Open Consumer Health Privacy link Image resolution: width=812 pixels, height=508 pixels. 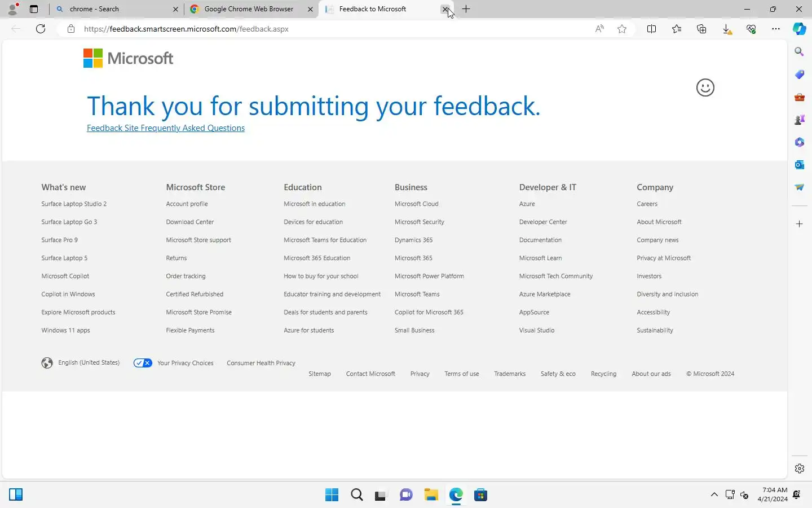coord(261,363)
